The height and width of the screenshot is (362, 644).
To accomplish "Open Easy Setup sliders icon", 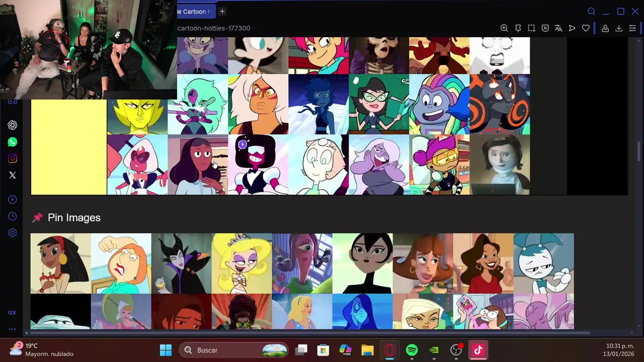I will pos(632,28).
